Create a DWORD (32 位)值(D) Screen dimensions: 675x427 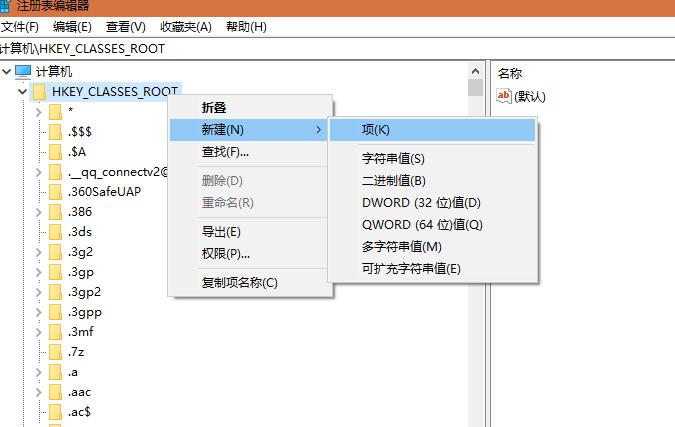(x=421, y=203)
